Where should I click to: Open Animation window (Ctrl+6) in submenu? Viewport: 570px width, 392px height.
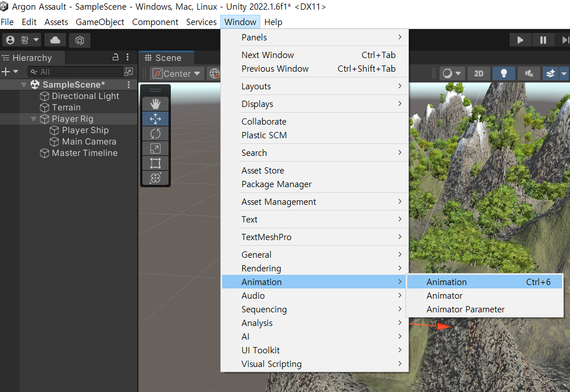point(485,282)
